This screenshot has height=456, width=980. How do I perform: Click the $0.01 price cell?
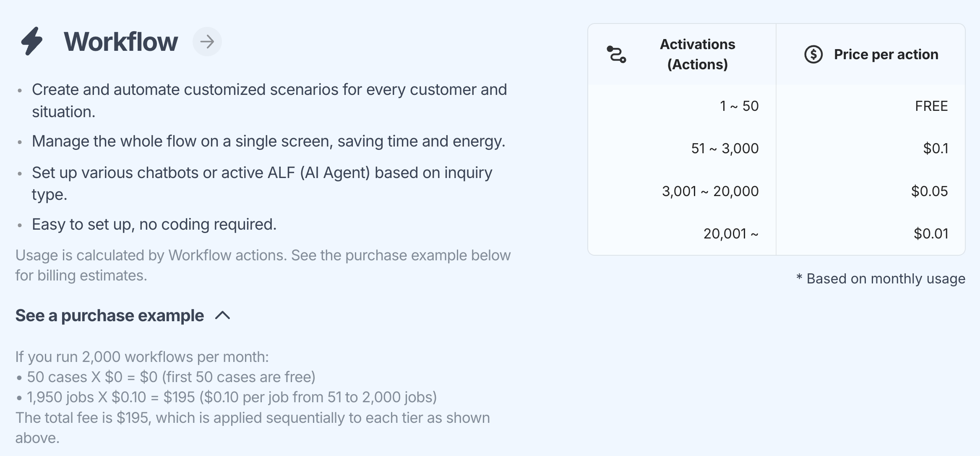[930, 233]
